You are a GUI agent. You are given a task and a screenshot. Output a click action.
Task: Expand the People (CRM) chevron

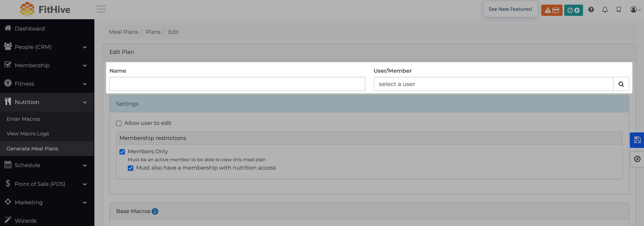(85, 47)
